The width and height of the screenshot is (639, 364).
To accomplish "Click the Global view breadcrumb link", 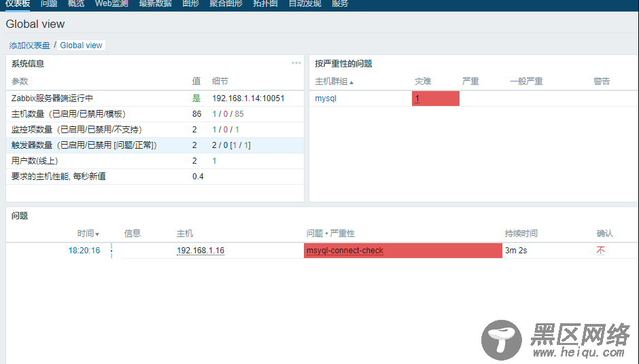I will 81,45.
